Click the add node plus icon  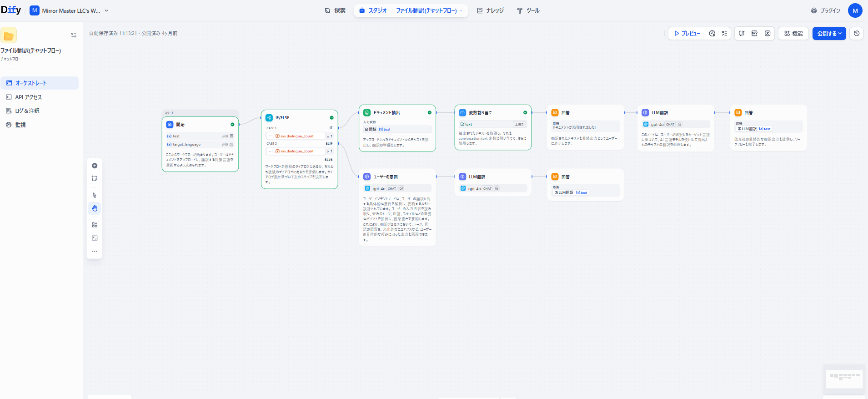(x=95, y=166)
